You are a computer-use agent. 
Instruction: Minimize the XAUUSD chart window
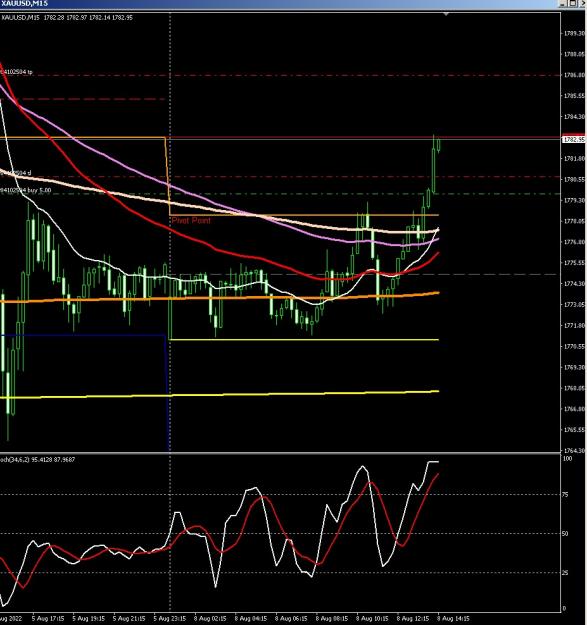coord(563,3)
